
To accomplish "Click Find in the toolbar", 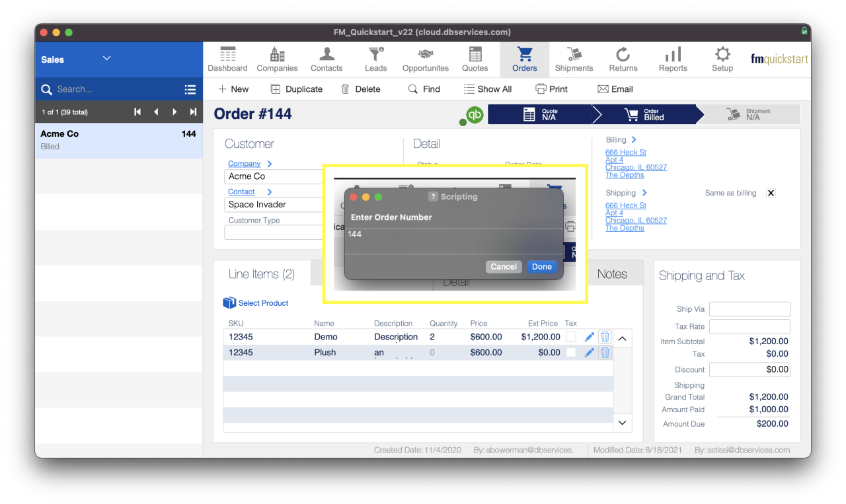I will pyautogui.click(x=424, y=89).
